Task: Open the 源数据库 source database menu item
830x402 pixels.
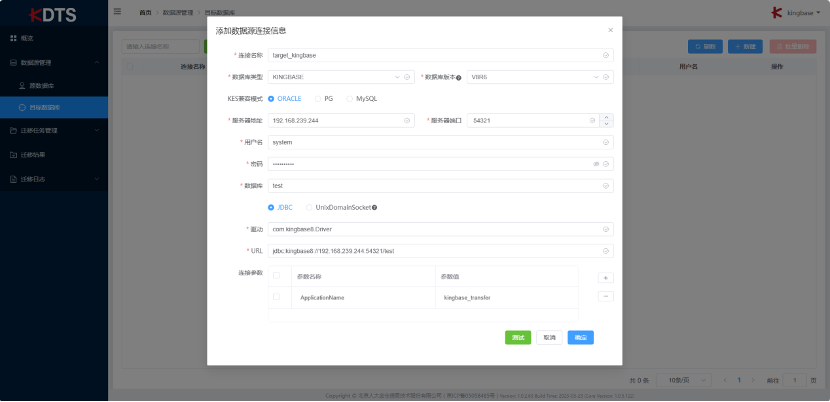Action: coord(54,85)
